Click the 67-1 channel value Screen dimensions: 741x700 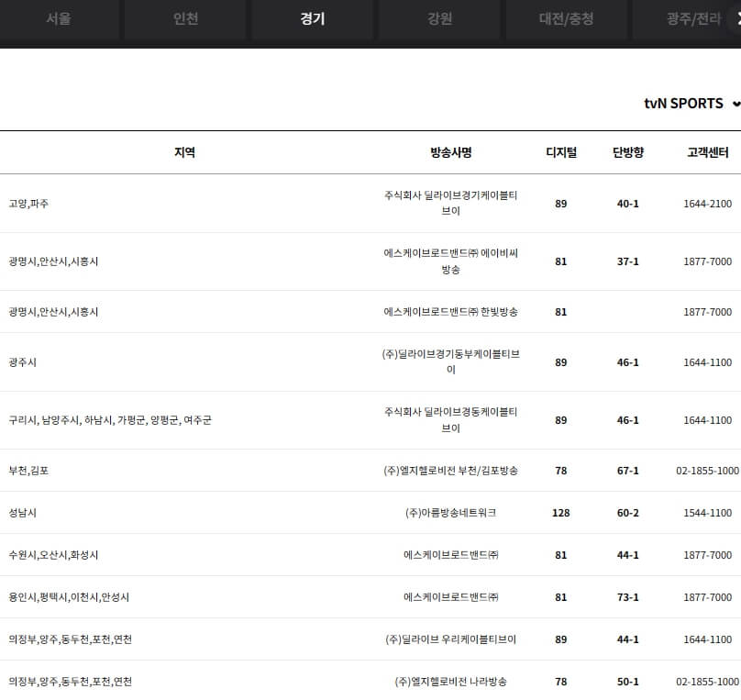click(x=627, y=471)
